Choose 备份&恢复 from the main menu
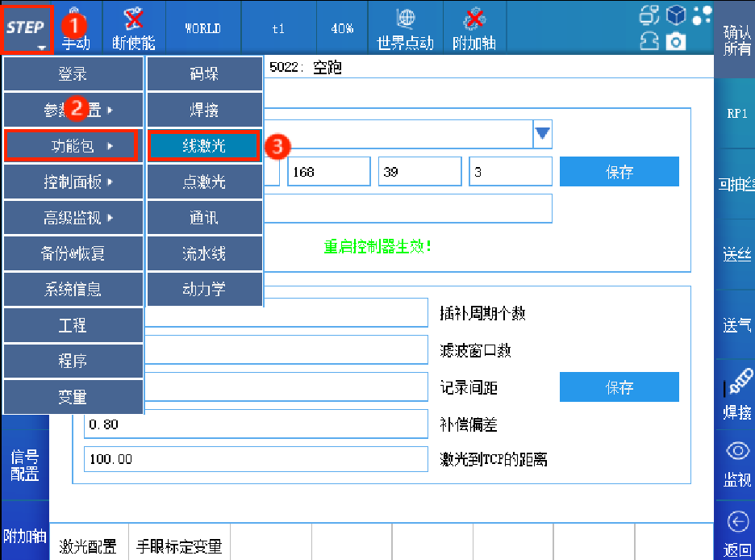 73,253
